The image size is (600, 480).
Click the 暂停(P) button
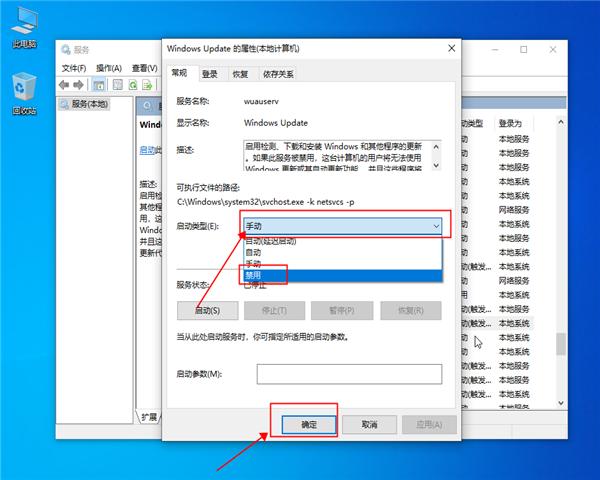tap(342, 310)
